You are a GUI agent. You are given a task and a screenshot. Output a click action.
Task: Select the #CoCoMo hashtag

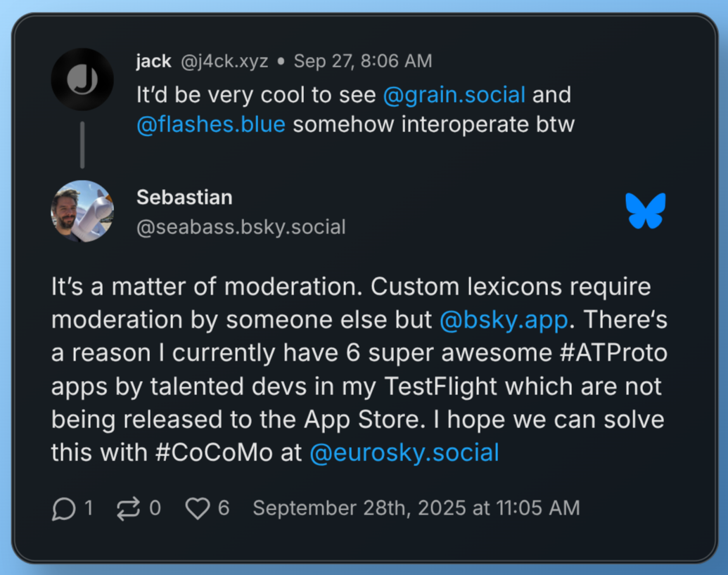pyautogui.click(x=213, y=452)
